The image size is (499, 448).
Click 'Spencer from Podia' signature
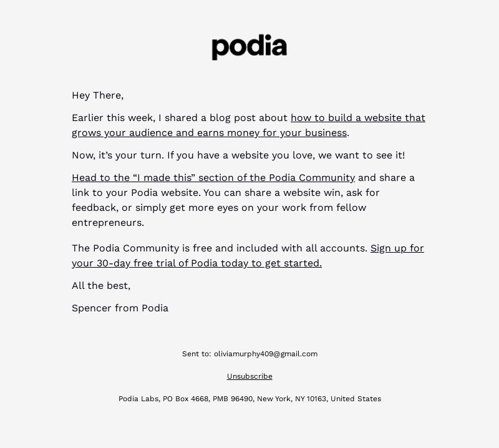pos(120,308)
